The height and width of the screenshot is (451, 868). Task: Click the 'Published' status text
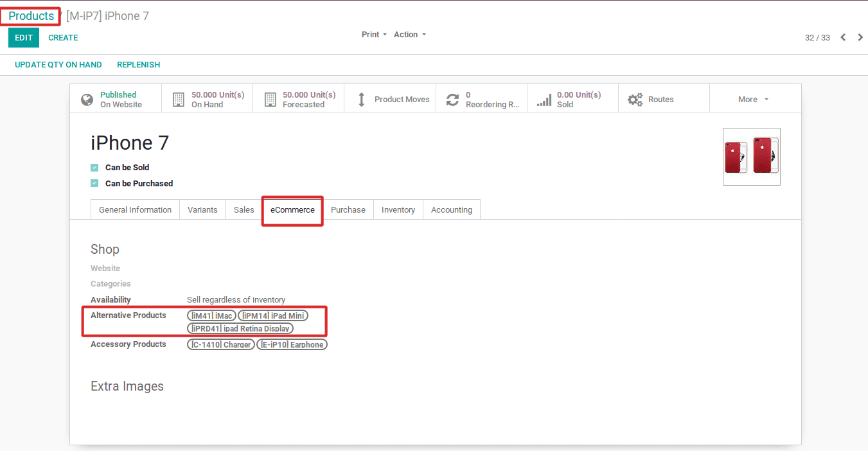point(118,95)
